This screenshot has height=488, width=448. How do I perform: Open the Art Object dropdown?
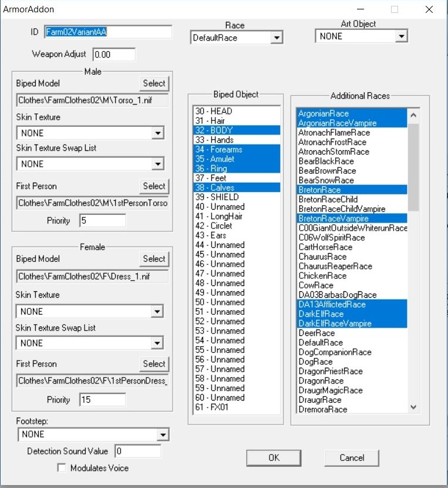click(x=361, y=36)
